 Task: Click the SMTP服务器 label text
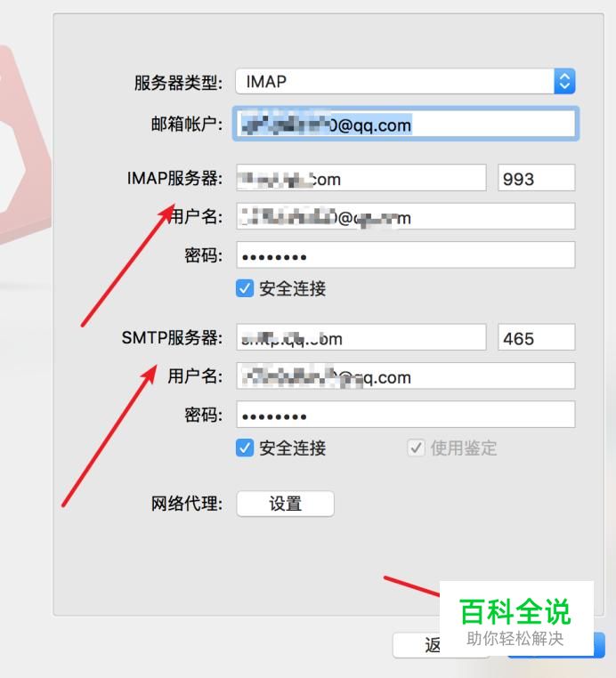172,337
